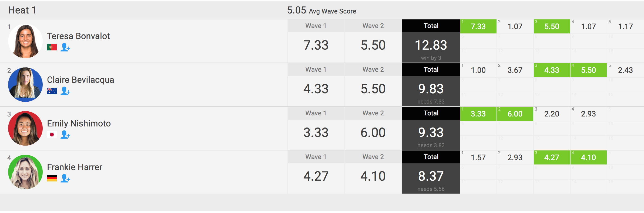Screen dimensions: 644x213
Task: Select Teresa's green 7.33 wave score cell
Action: 478,26
